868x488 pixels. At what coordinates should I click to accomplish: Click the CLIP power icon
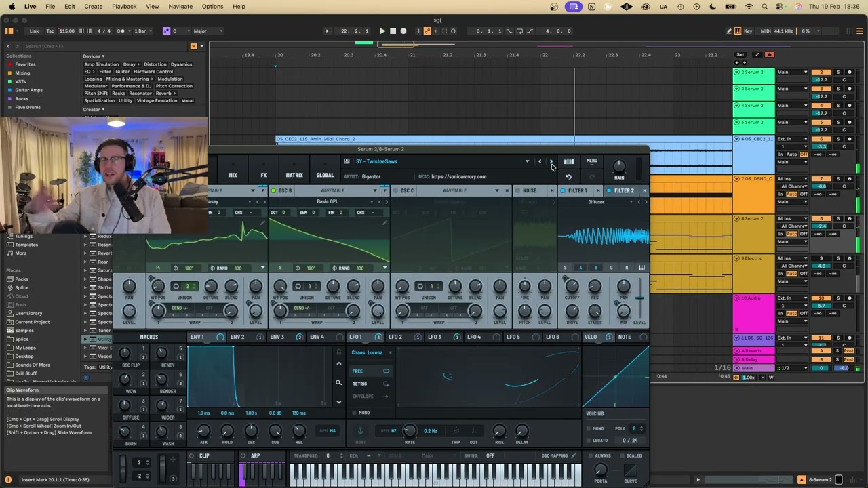(x=192, y=455)
